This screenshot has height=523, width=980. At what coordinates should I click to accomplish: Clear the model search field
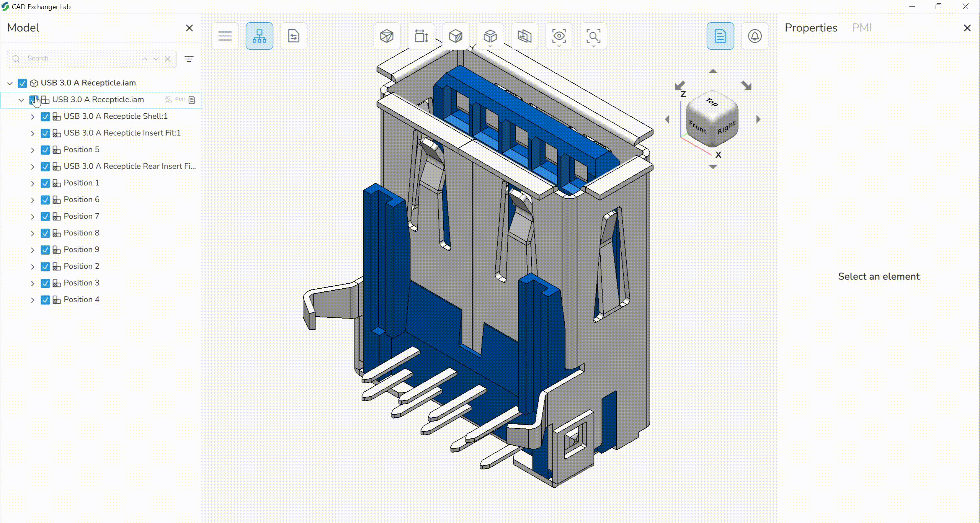[x=168, y=59]
